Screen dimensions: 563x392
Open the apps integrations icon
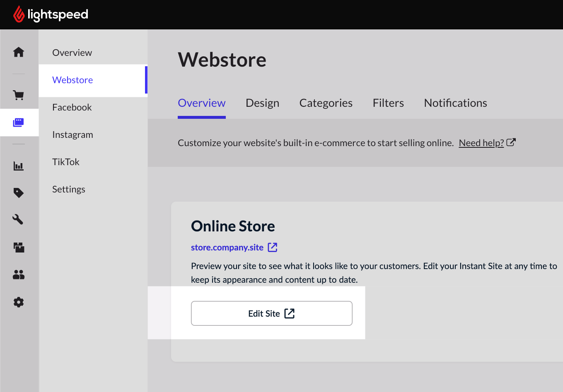coord(19,247)
